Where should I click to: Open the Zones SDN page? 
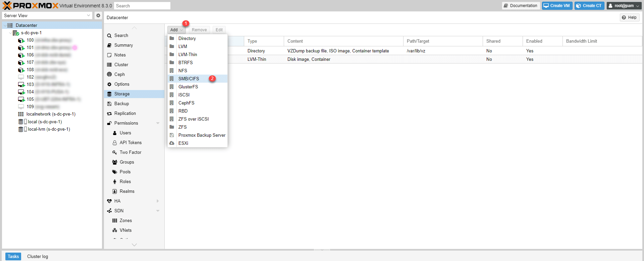tap(126, 221)
